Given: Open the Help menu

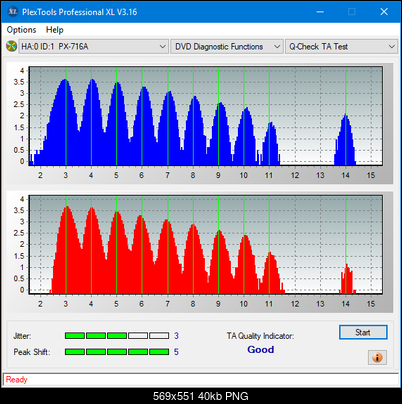Looking at the screenshot, I should [x=55, y=30].
